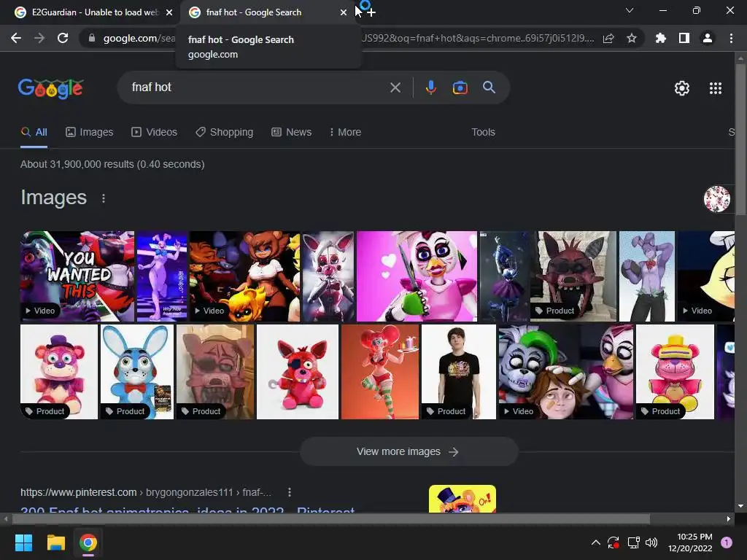
Task: Switch to the Videos tab
Action: [155, 133]
